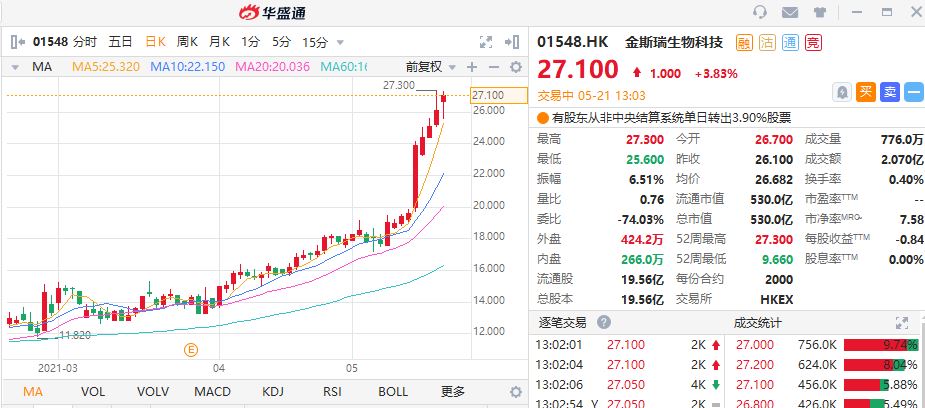Switch to 逐笔交易 tick trades
The width and height of the screenshot is (925, 408).
tap(563, 323)
